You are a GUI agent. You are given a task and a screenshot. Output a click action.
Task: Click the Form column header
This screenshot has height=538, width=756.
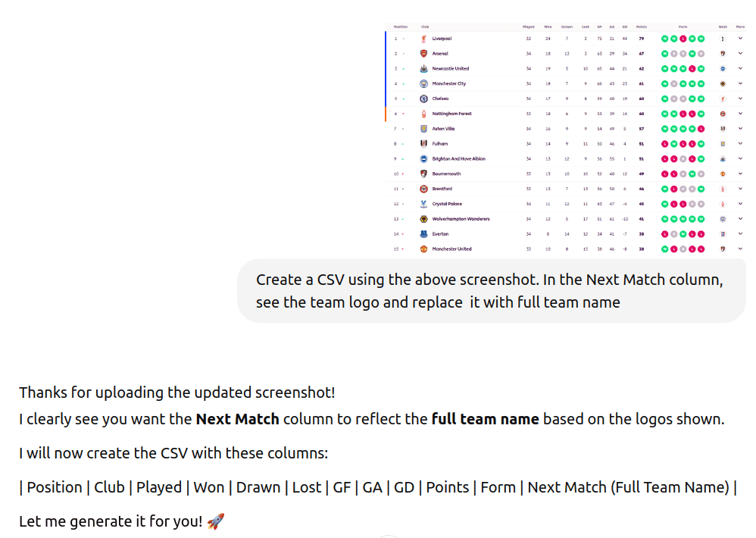click(x=683, y=26)
